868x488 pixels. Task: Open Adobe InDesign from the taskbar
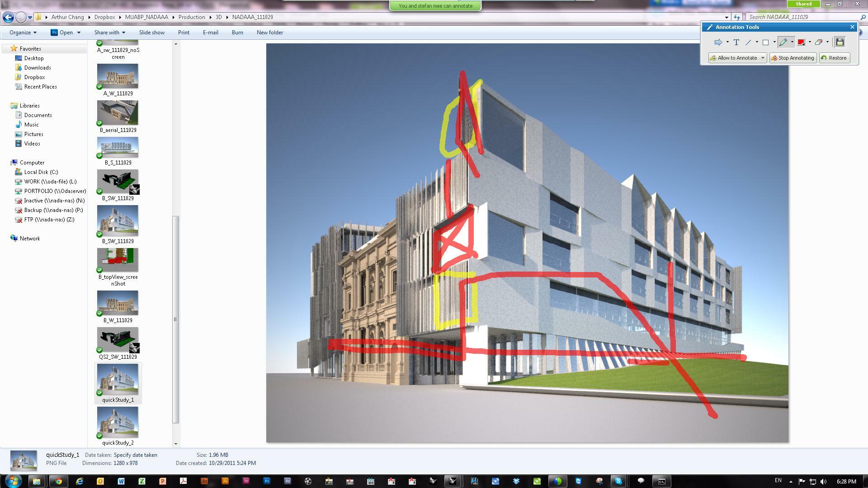(245, 481)
